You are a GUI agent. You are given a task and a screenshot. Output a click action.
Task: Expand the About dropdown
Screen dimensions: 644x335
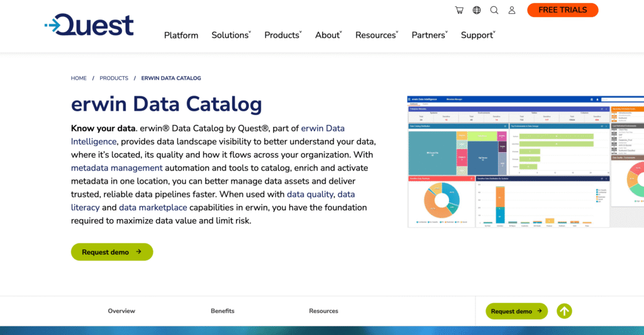click(328, 35)
